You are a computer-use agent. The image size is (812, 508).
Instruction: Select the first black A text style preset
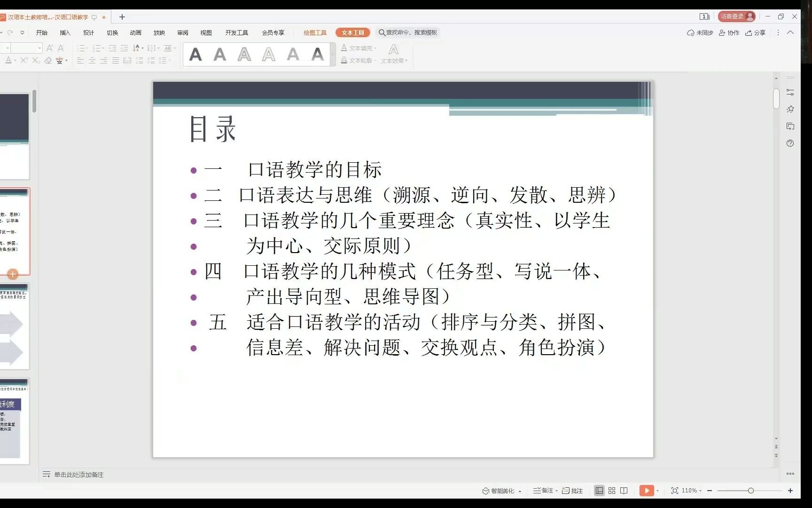pos(195,55)
